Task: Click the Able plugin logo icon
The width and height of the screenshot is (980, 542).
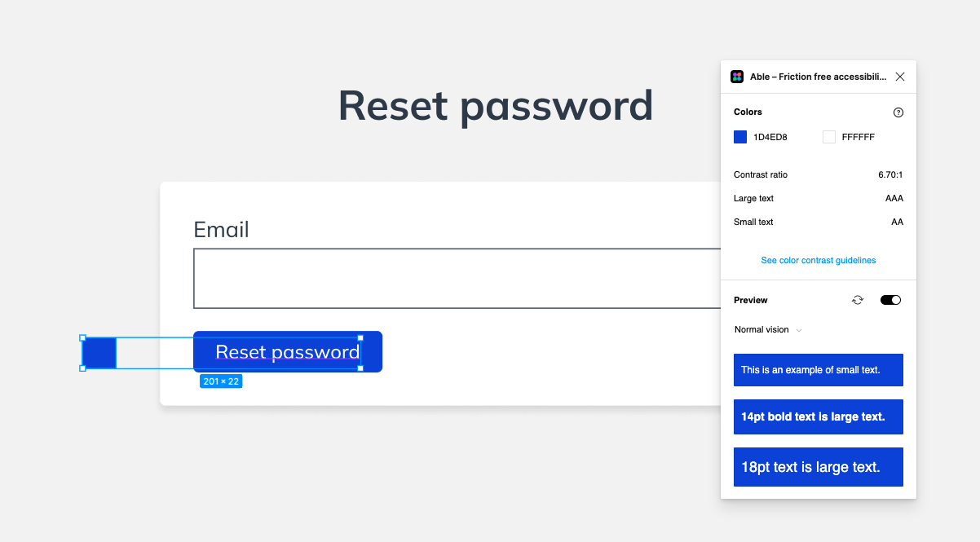Action: tap(737, 76)
